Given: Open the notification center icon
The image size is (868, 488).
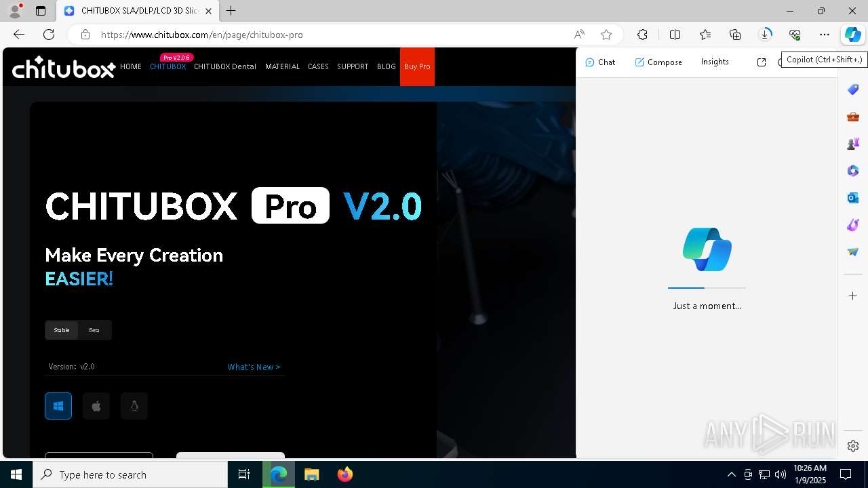Looking at the screenshot, I should [x=846, y=474].
